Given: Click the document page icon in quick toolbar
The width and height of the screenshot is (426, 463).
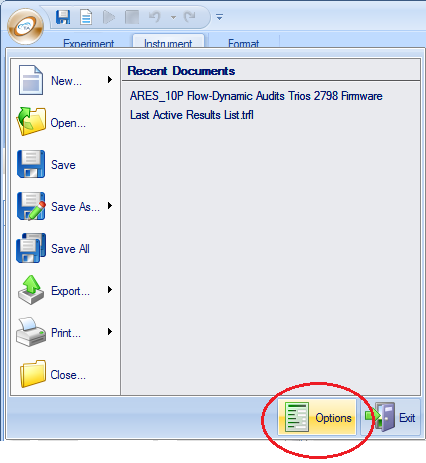Looking at the screenshot, I should pos(86,17).
